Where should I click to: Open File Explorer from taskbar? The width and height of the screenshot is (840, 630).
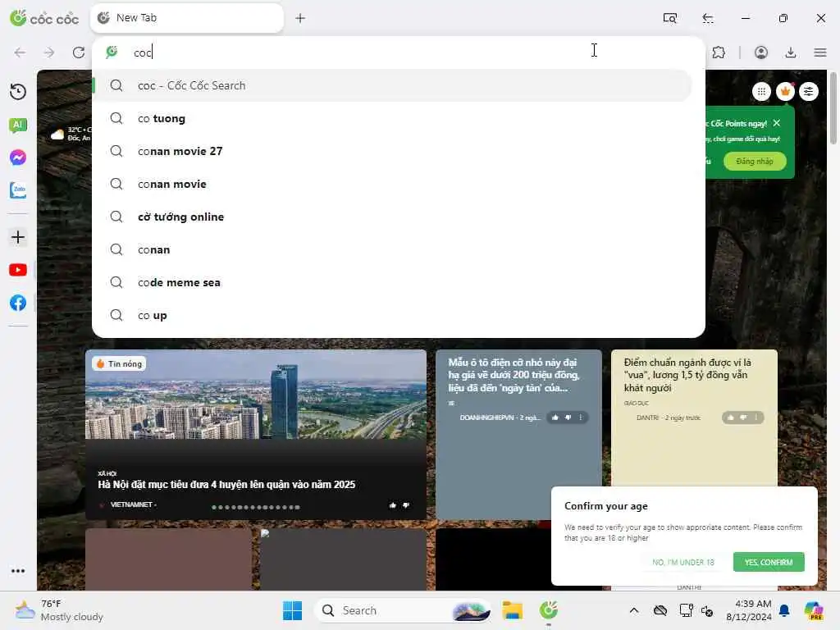click(x=512, y=610)
